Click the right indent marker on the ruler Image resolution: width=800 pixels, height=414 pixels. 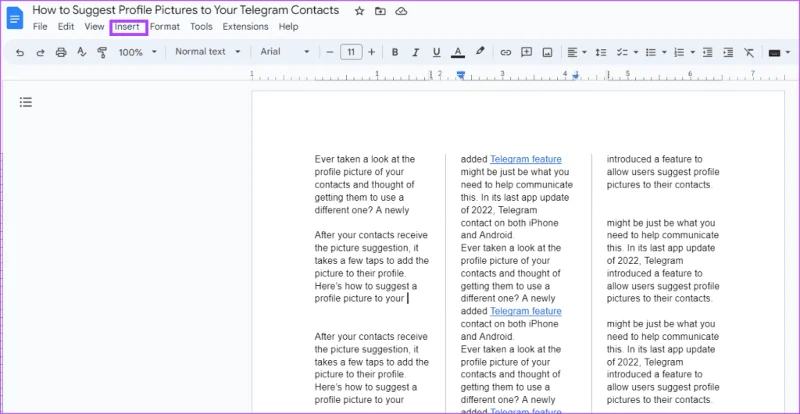(x=576, y=76)
